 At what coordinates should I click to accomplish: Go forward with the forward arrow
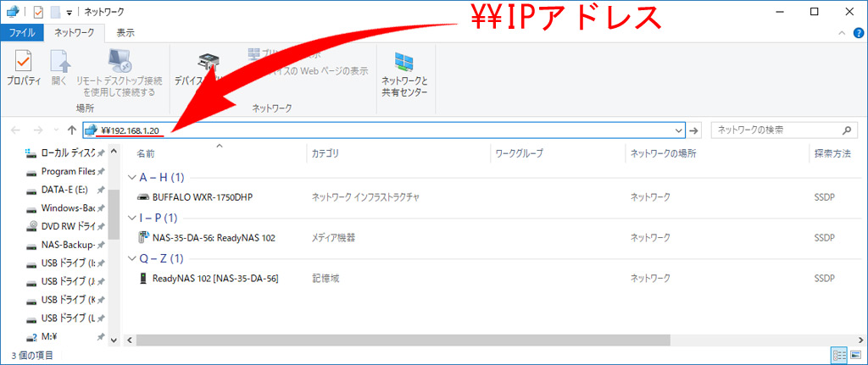click(37, 130)
